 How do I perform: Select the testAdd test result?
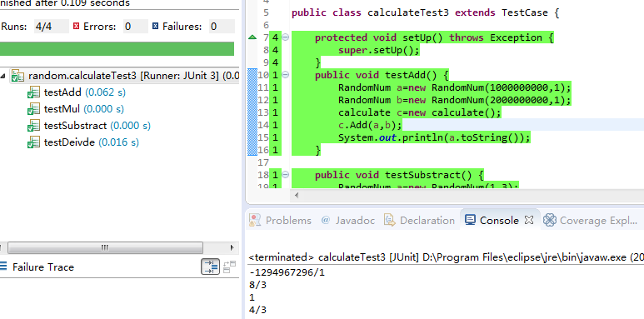click(77, 92)
